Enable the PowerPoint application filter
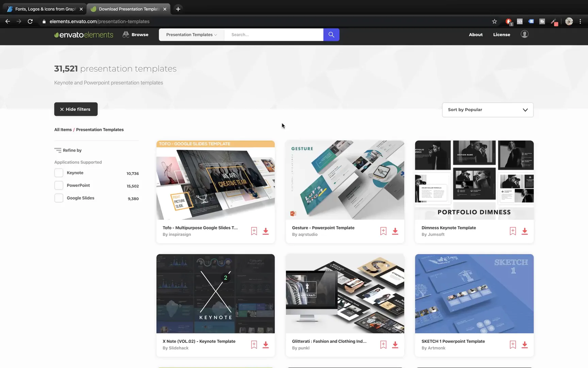Screen dimensions: 588x368 click(x=59, y=185)
